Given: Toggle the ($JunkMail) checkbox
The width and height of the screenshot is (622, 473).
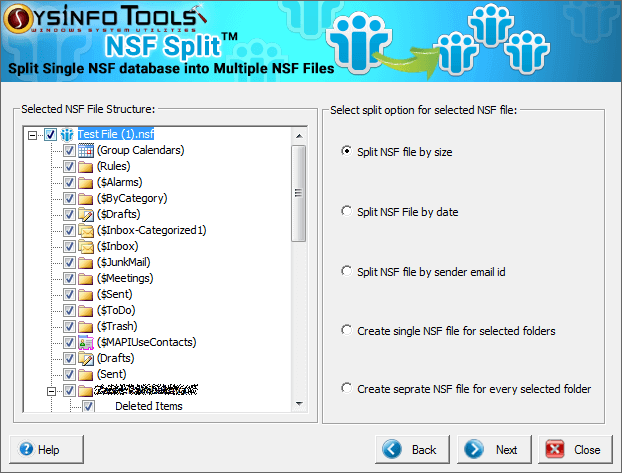Looking at the screenshot, I should [x=69, y=263].
